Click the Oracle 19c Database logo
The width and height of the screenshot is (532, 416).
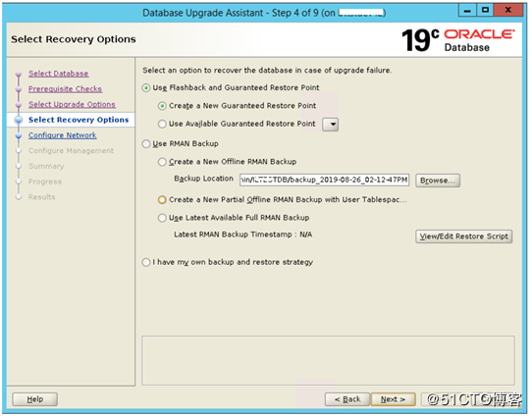pos(458,40)
